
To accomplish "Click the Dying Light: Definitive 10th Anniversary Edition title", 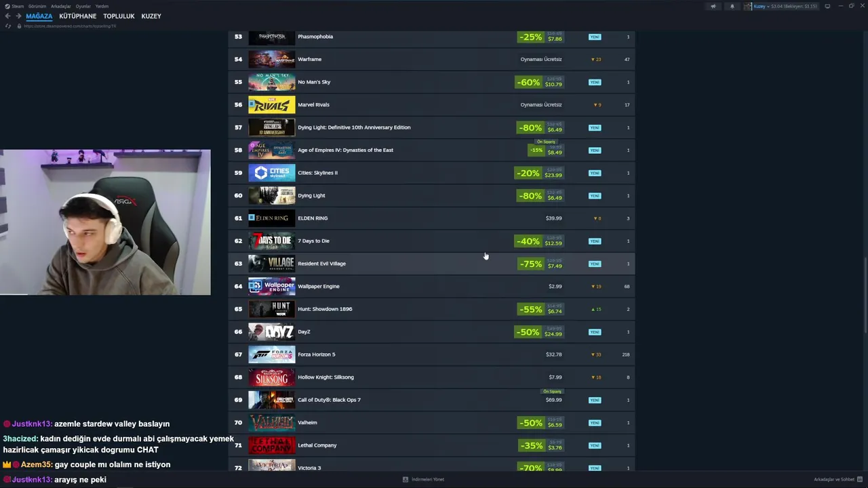I will [x=354, y=127].
